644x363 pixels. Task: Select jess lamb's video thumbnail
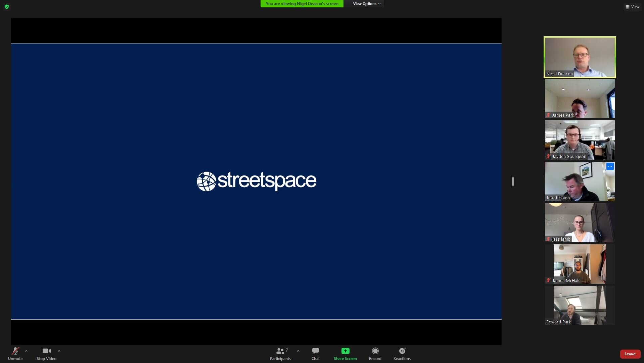(x=580, y=223)
